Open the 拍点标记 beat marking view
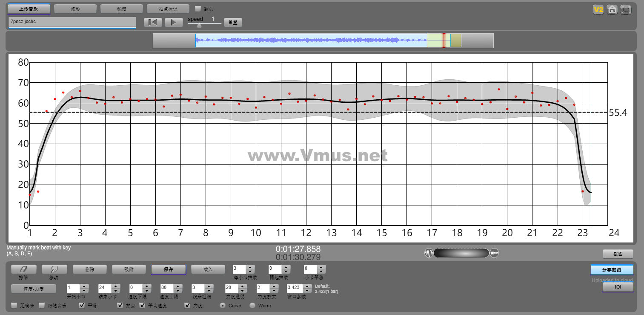Screen dimensions: 644x315 coord(168,9)
